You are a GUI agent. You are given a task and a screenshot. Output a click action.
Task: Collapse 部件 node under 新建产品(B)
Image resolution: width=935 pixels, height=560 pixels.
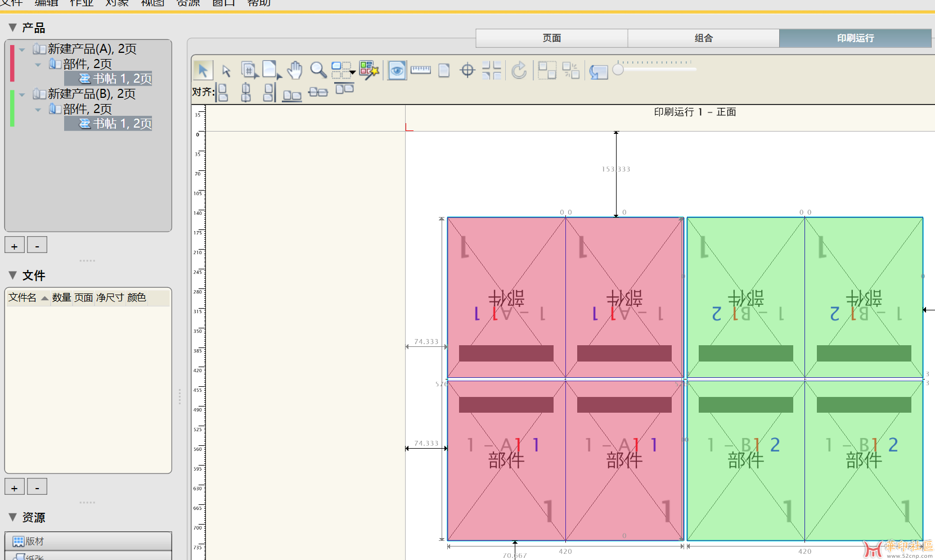[x=38, y=110]
